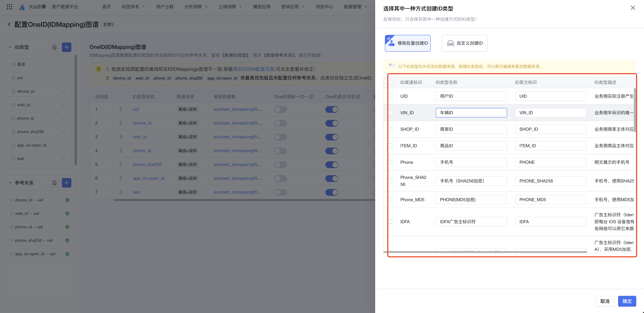The height and width of the screenshot is (313, 644).
Task: Select 模板批量创建ID creation method
Action: coord(407,43)
